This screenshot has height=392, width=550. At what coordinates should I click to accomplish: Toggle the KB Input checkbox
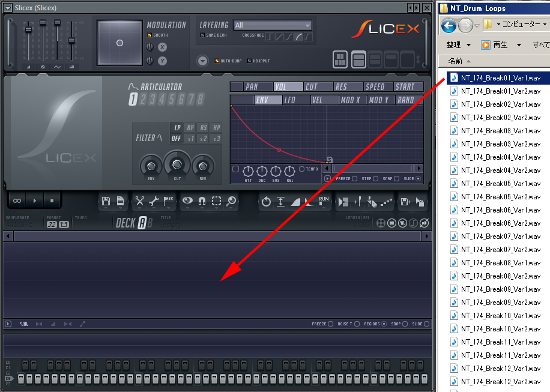tap(249, 61)
